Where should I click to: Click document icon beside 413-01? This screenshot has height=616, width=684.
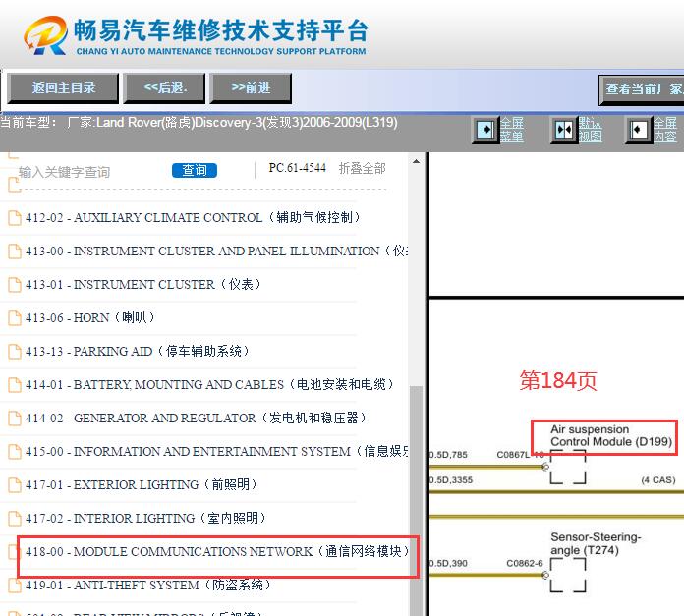15,285
